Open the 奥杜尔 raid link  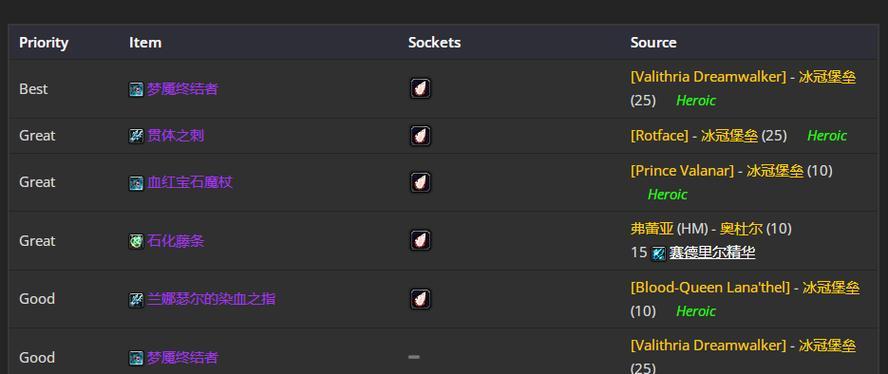pyautogui.click(x=741, y=229)
